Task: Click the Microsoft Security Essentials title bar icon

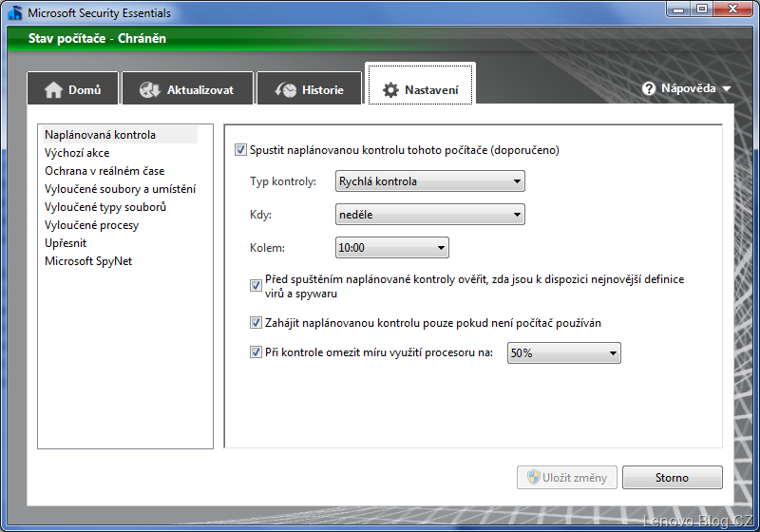Action: [14, 13]
